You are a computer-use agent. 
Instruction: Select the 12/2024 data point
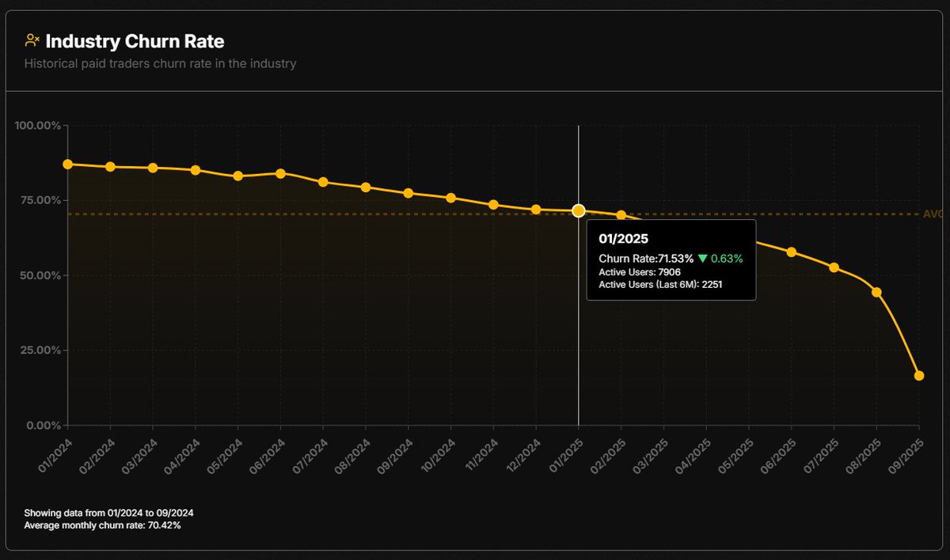pos(536,210)
